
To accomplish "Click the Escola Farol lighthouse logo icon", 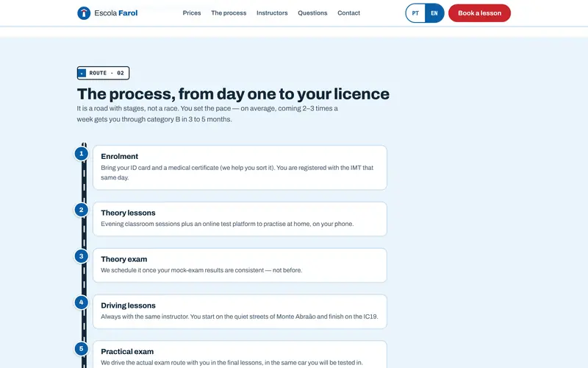I will 84,13.
